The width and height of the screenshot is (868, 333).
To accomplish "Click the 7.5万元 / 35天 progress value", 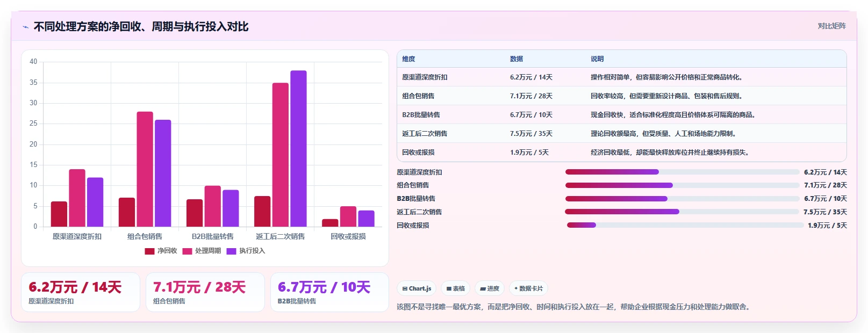I will (825, 212).
